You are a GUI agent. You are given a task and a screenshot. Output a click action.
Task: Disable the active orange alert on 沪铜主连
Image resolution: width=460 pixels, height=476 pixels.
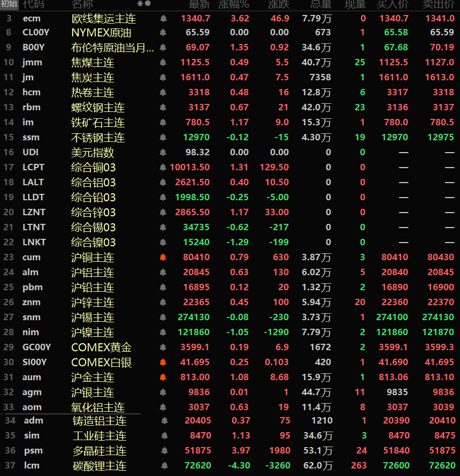163,258
